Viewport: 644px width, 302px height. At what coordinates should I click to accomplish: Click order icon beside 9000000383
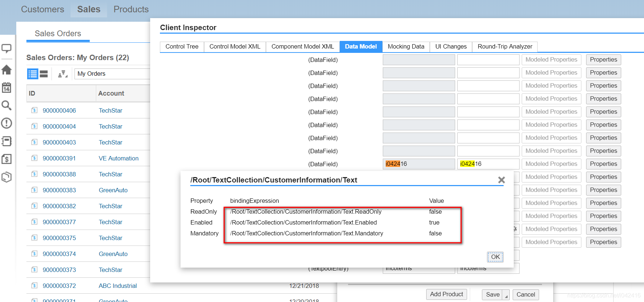coord(34,190)
